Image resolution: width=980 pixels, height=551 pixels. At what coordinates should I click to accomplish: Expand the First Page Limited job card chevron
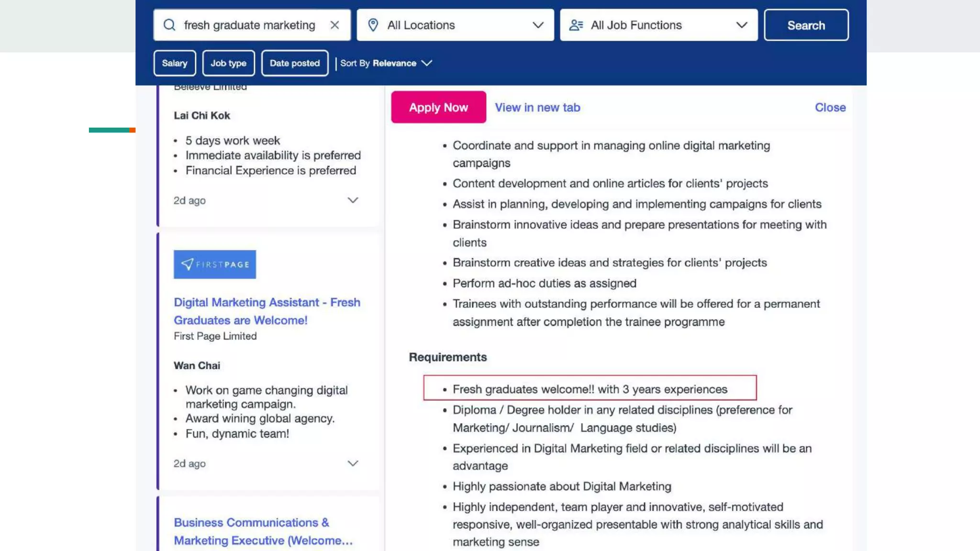[353, 463]
